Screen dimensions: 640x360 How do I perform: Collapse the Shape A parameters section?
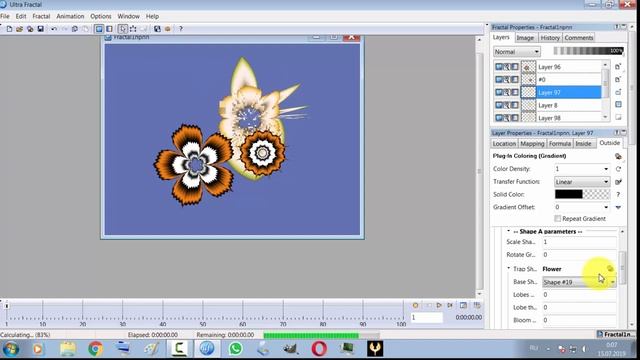pos(509,231)
